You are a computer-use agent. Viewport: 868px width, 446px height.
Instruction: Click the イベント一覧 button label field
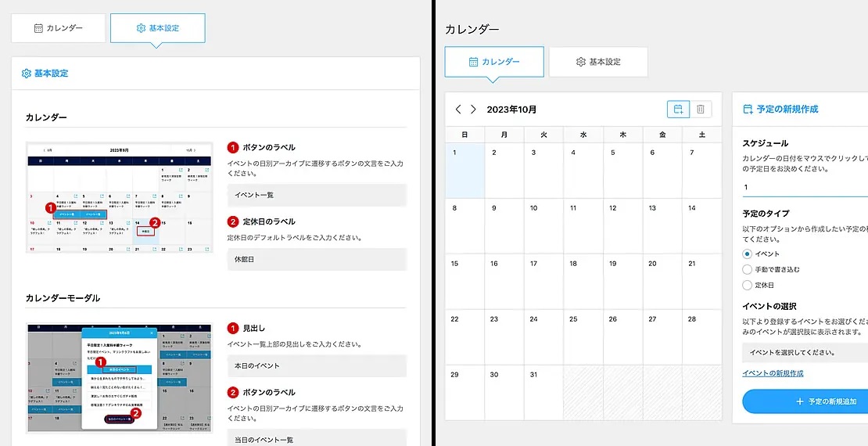click(x=317, y=195)
